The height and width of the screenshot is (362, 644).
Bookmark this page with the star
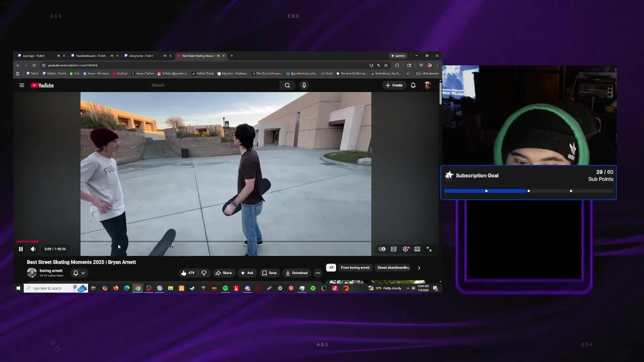386,65
